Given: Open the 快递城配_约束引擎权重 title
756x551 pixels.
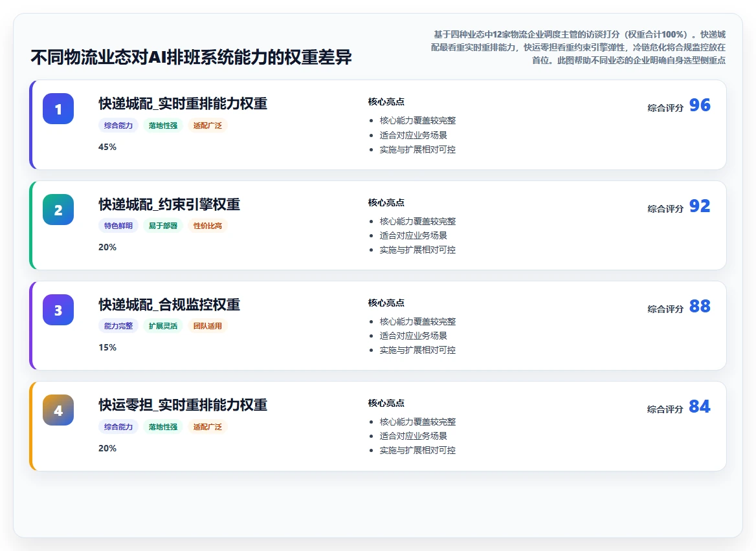Looking at the screenshot, I should click(169, 204).
